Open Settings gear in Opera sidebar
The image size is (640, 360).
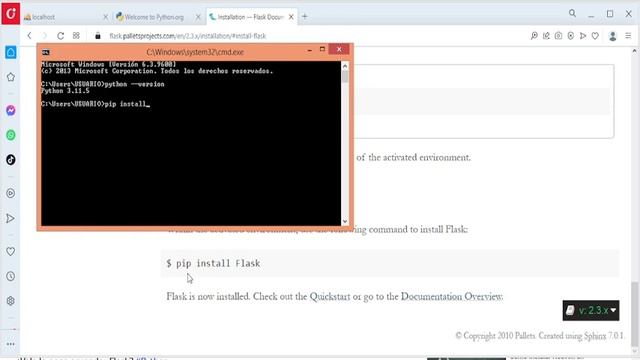coord(11,301)
